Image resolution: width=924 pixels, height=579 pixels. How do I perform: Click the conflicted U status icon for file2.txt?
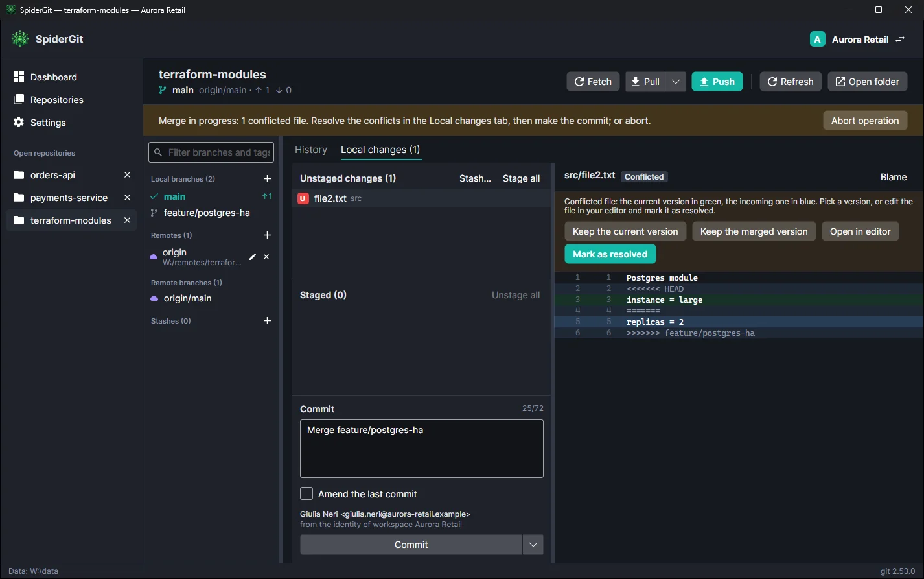point(303,198)
